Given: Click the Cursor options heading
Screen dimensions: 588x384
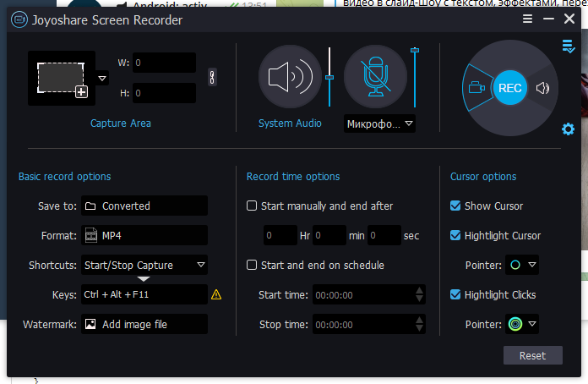Looking at the screenshot, I should point(483,177).
